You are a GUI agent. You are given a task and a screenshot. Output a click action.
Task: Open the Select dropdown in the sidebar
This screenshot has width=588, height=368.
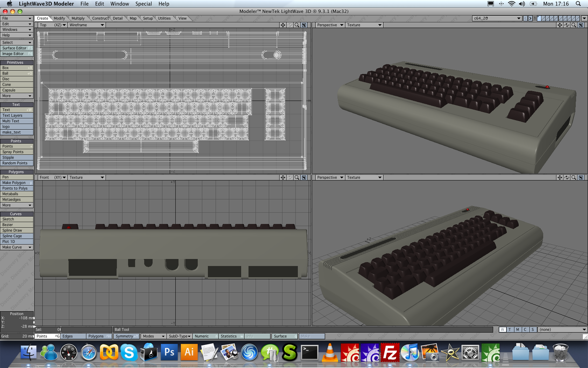click(17, 42)
